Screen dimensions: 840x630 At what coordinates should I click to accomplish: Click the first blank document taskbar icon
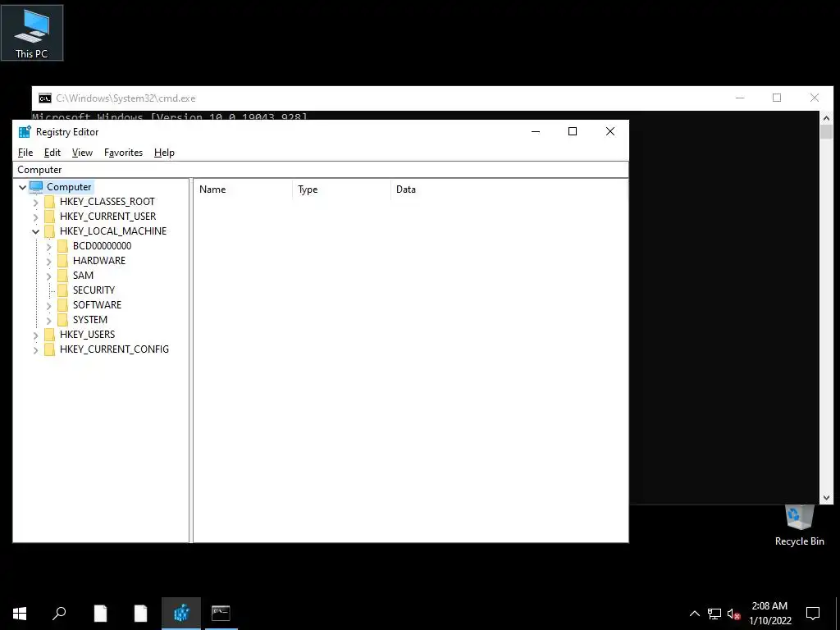coord(100,614)
